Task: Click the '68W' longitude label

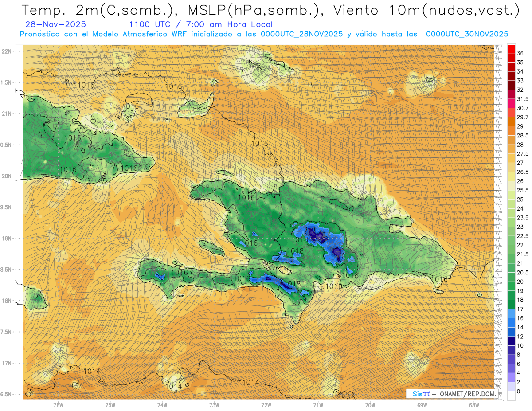Action: (473, 405)
